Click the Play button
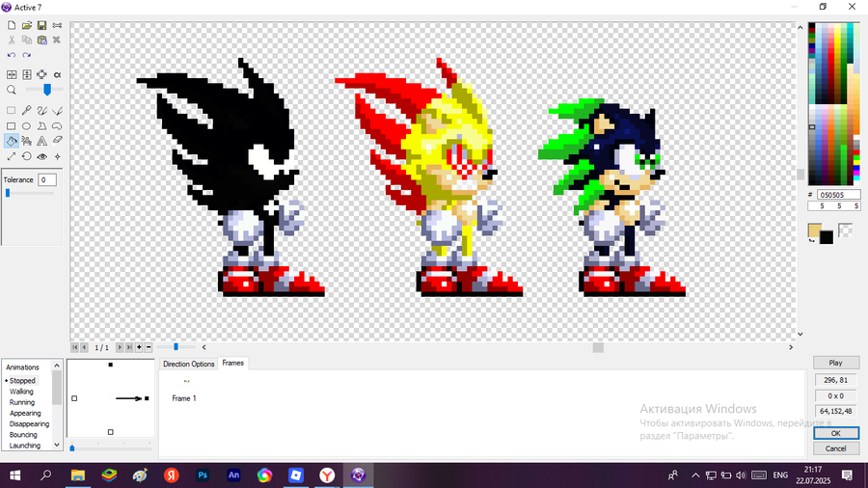868x488 pixels. coord(836,363)
